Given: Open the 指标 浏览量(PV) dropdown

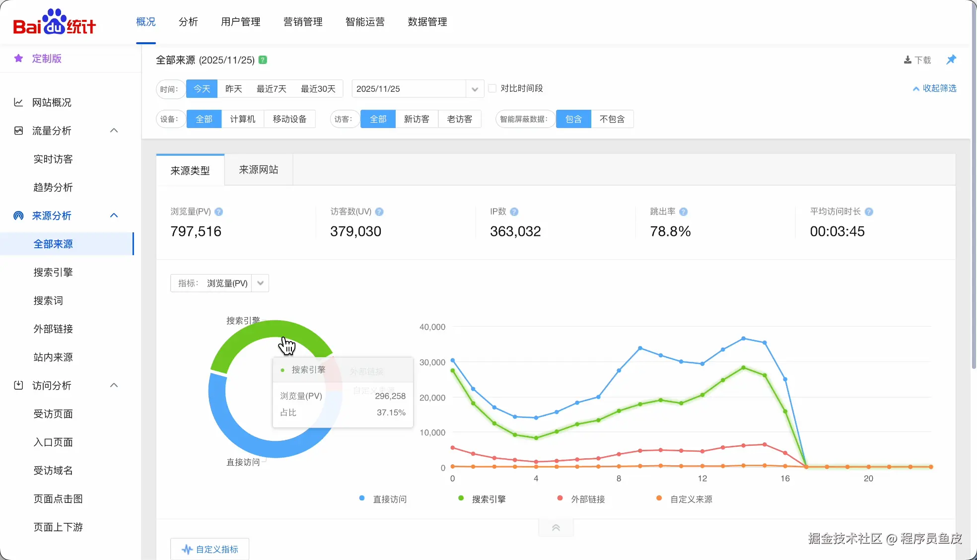Looking at the screenshot, I should (260, 283).
